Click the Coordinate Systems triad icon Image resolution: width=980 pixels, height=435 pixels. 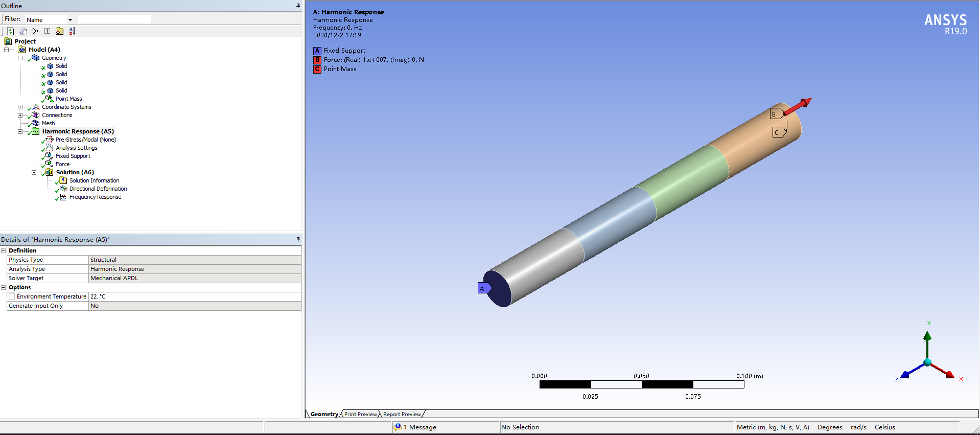(36, 107)
